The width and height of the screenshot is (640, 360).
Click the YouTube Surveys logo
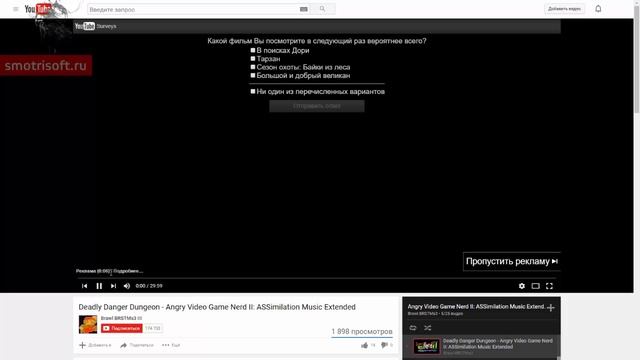tap(95, 26)
